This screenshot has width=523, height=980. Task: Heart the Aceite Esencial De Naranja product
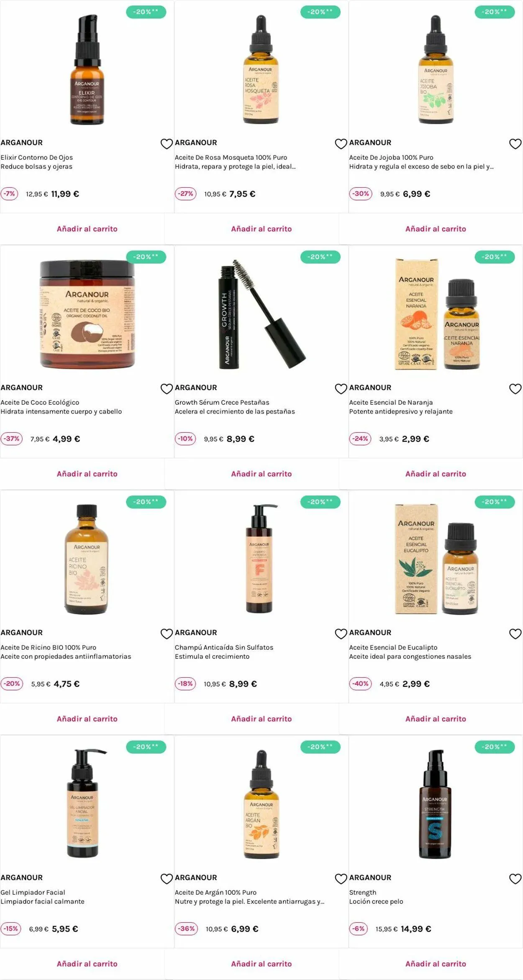pyautogui.click(x=515, y=389)
